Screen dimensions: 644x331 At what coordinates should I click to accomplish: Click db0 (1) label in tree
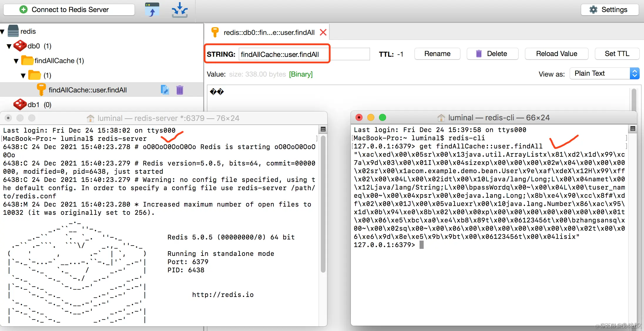coord(39,46)
